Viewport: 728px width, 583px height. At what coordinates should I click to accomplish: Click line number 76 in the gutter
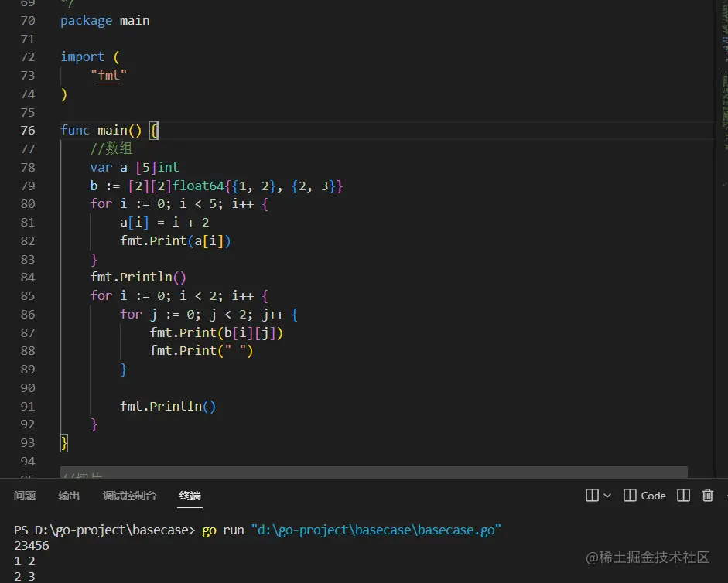28,130
